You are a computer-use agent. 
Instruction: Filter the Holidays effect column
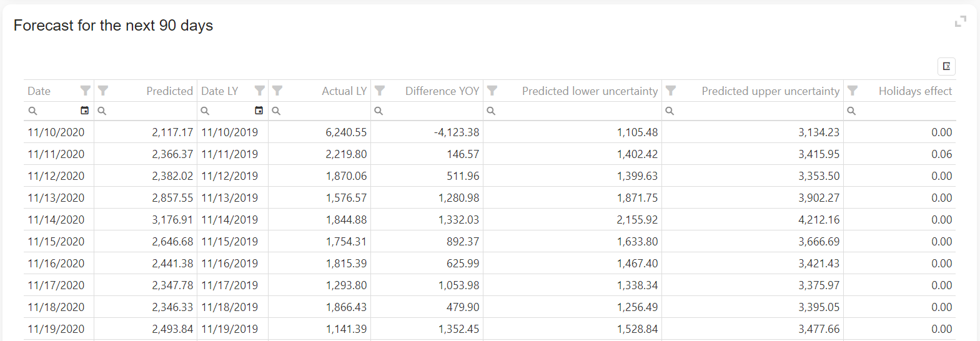point(853,91)
